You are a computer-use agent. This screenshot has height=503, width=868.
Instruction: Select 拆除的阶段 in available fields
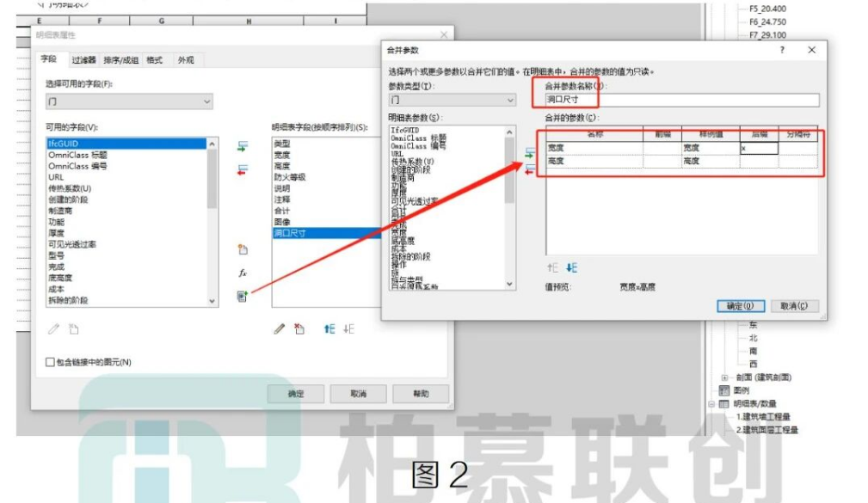[68, 300]
